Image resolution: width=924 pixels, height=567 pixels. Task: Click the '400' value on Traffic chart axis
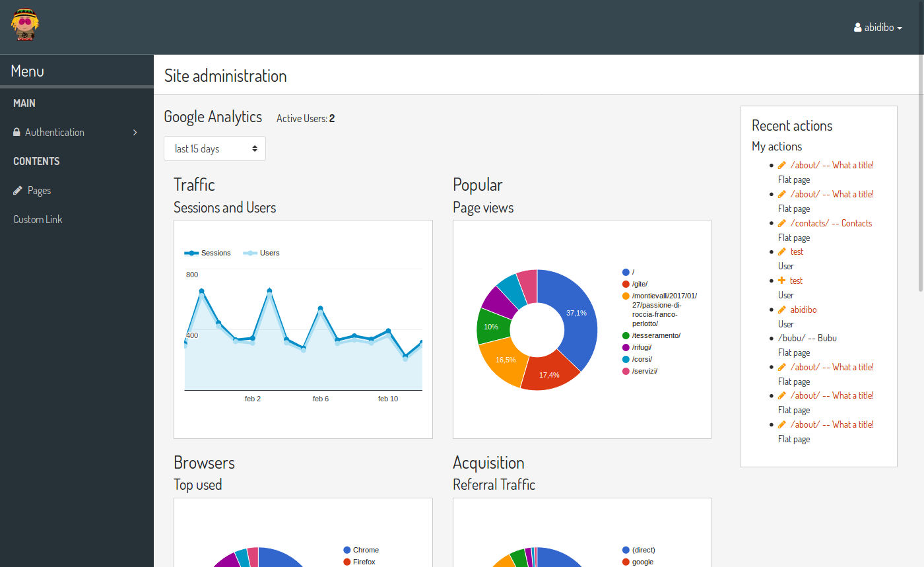point(192,335)
